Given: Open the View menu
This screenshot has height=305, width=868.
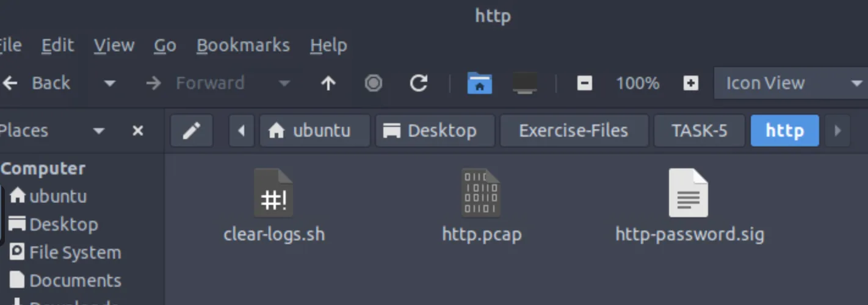Looking at the screenshot, I should pos(114,45).
